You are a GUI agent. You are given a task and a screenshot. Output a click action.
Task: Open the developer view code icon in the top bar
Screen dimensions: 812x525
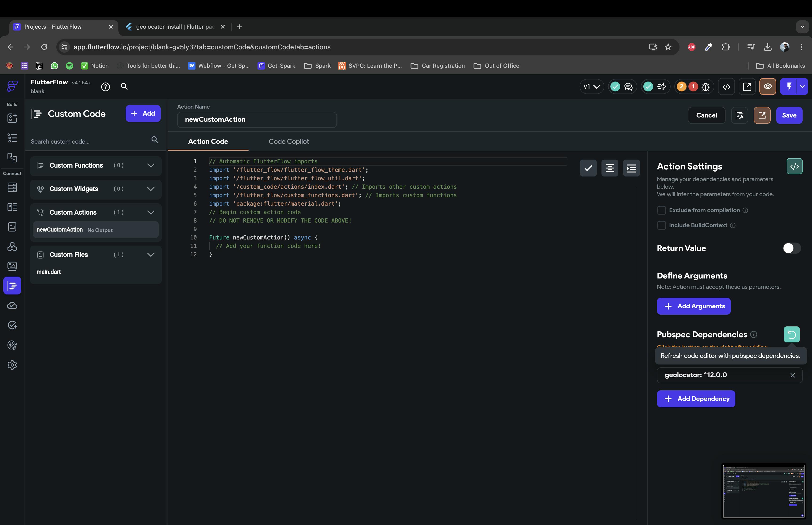pyautogui.click(x=726, y=86)
